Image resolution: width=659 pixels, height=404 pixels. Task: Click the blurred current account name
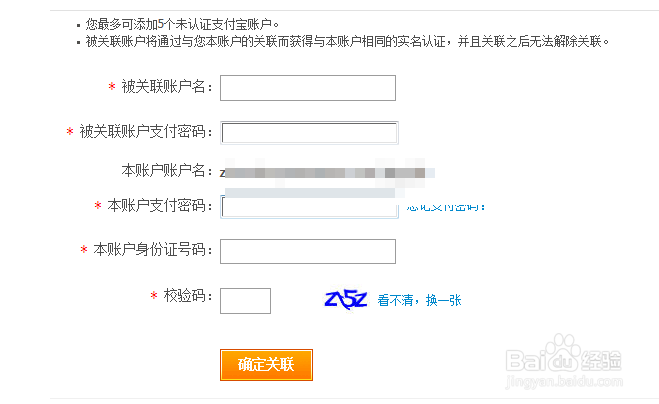(327, 173)
